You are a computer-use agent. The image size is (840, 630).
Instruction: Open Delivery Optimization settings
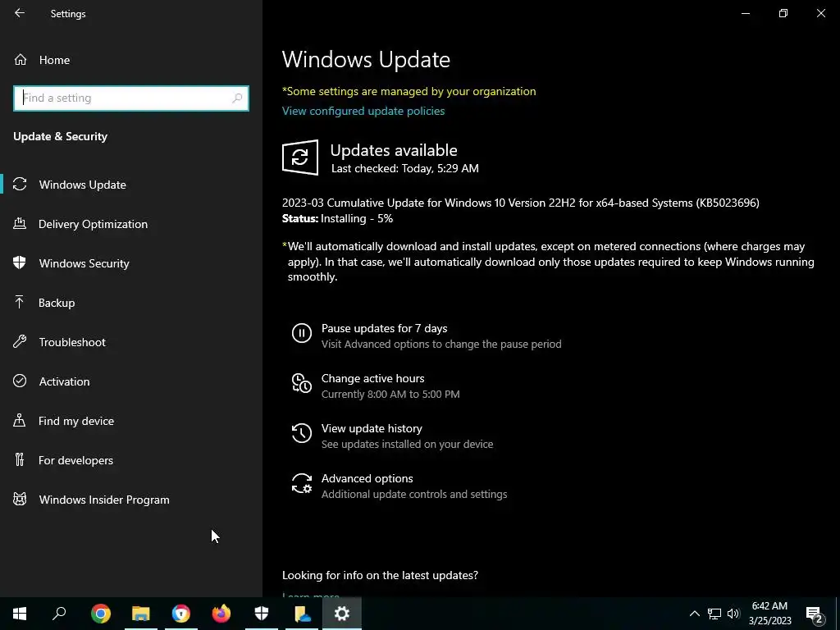[93, 224]
